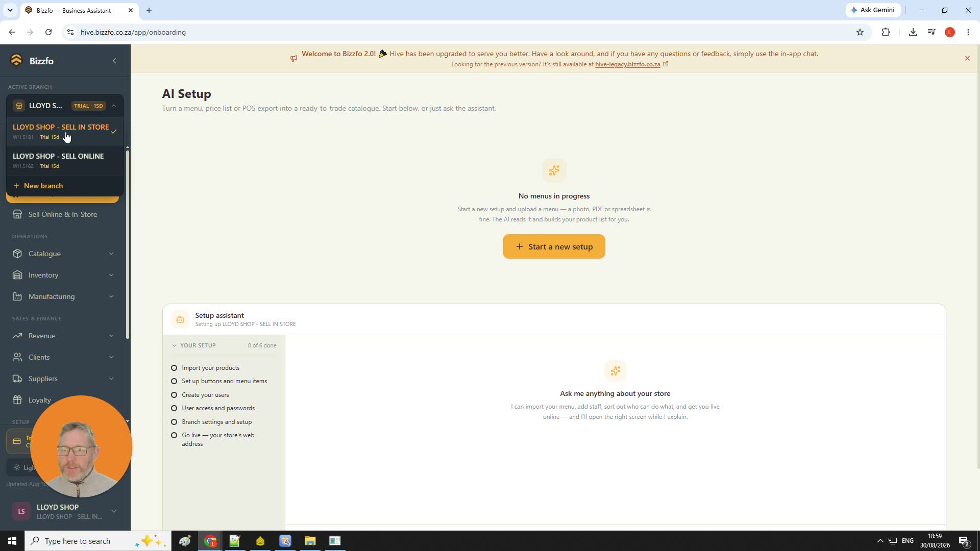The image size is (980, 551).
Task: Show hidden system tray icons
Action: 880,541
